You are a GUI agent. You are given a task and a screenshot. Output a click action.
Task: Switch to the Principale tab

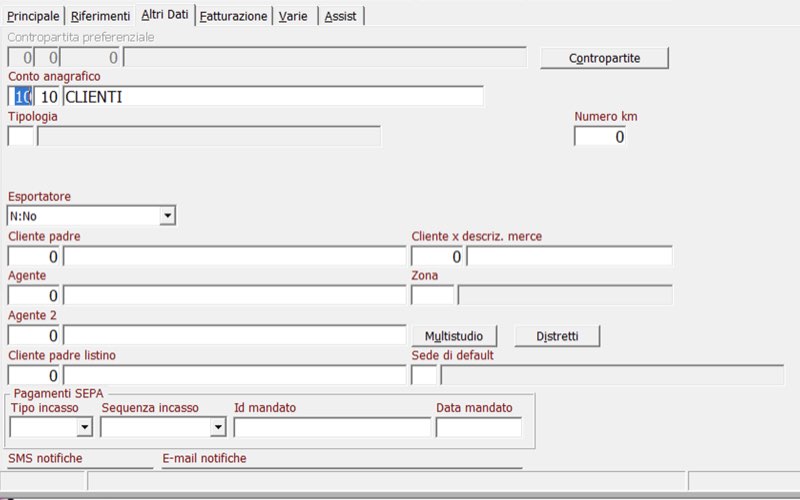coord(33,16)
